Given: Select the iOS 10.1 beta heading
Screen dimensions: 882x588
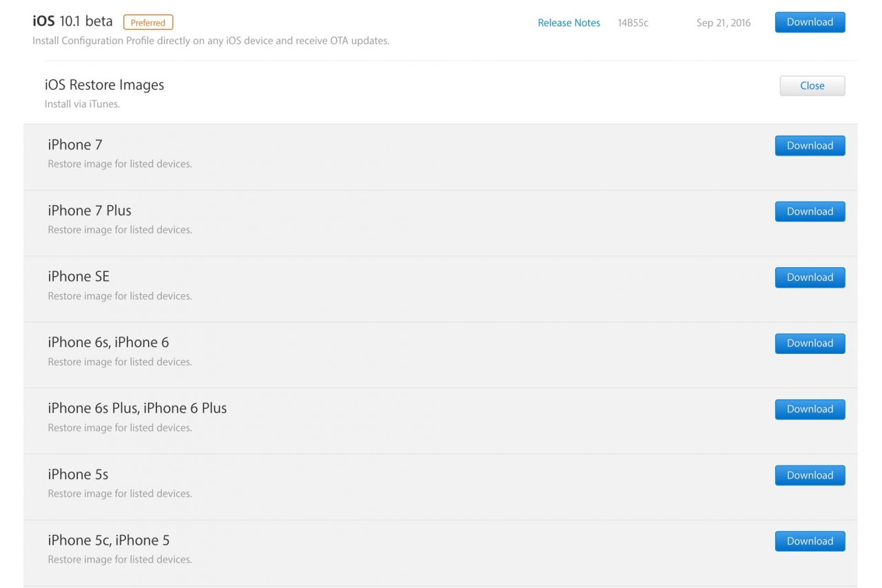Looking at the screenshot, I should 72,21.
